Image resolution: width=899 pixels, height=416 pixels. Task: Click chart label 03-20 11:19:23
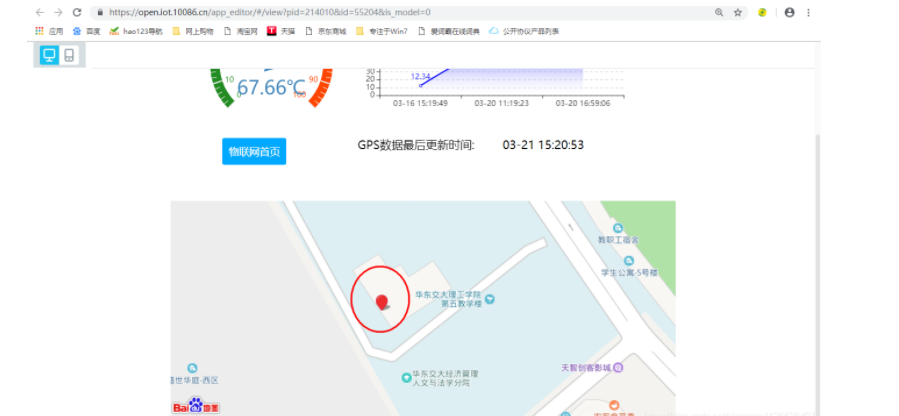[502, 103]
